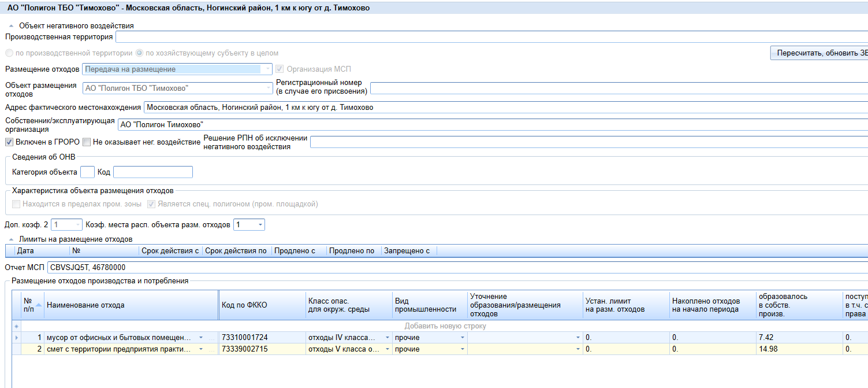Click the new row asterisk marker
This screenshot has width=868, height=388.
point(16,326)
